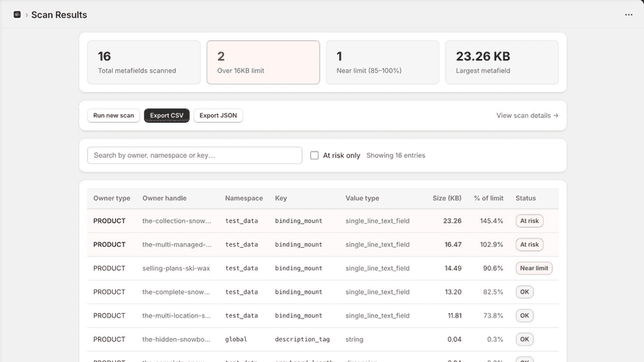Sort by Key column header
Screen dimensions: 644x362
281,198
